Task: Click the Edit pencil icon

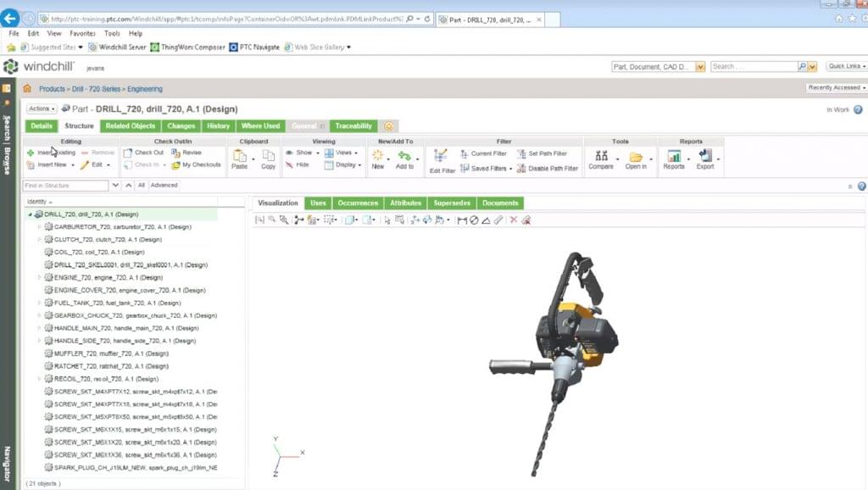Action: pyautogui.click(x=84, y=165)
